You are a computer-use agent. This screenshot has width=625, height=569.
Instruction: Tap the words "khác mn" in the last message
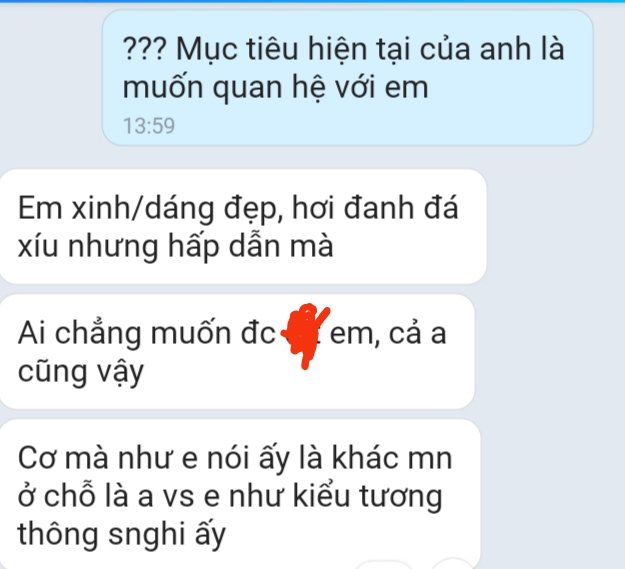(x=392, y=458)
